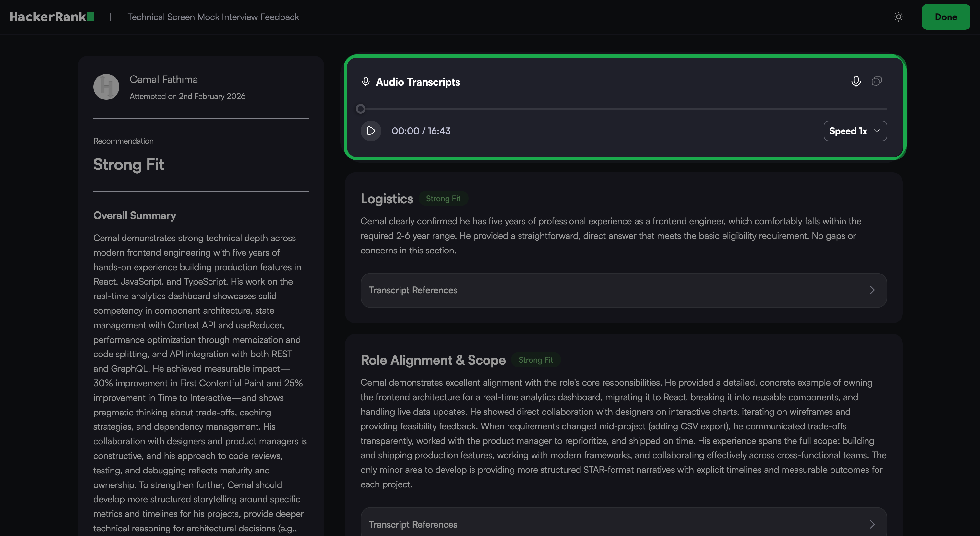Seek to middle of audio track

pos(624,109)
